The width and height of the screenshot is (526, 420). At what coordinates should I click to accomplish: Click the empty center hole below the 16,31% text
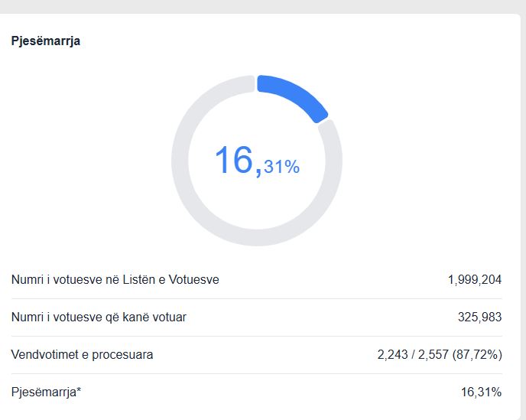(x=257, y=203)
